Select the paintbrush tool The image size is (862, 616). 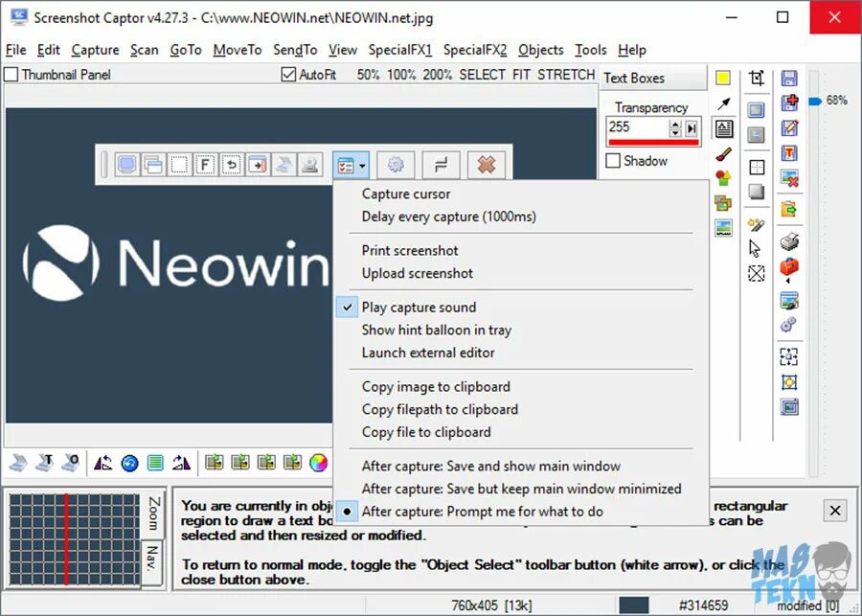click(723, 154)
